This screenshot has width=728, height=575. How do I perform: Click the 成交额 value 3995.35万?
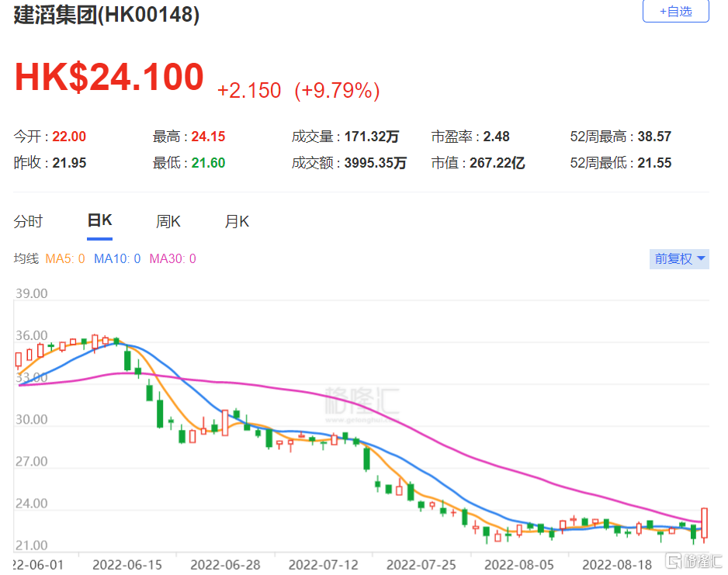(375, 163)
